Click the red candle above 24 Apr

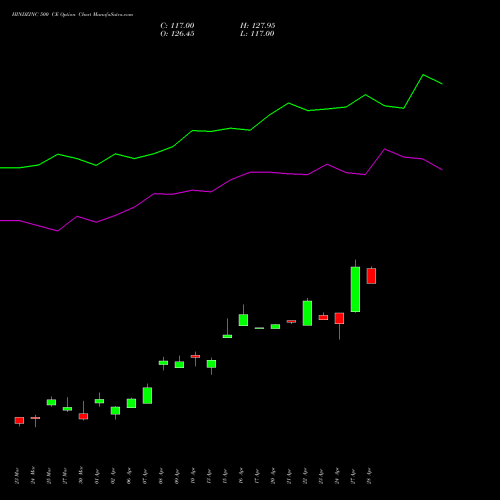(x=339, y=318)
